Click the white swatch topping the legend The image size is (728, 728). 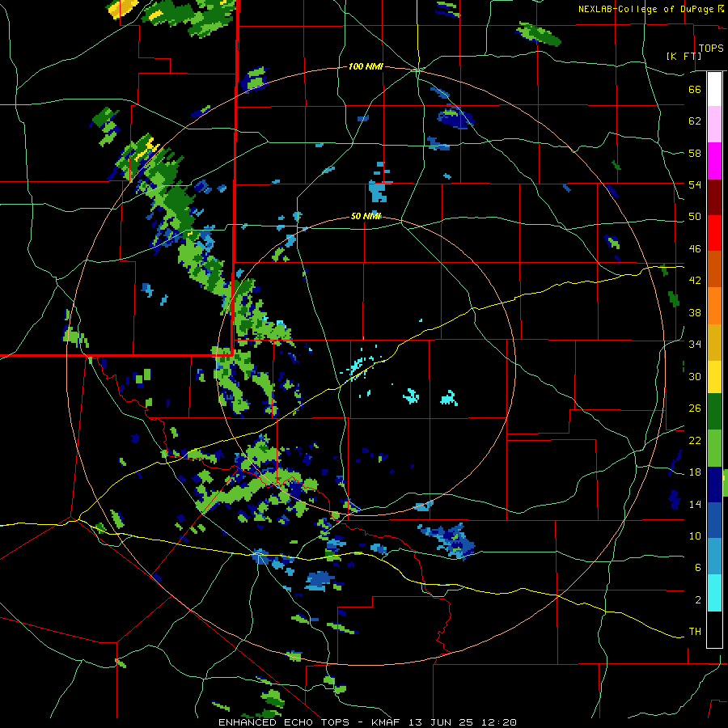714,89
